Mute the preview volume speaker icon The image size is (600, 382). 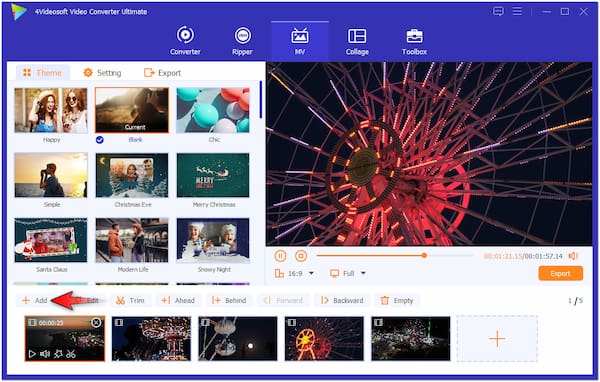coord(573,256)
